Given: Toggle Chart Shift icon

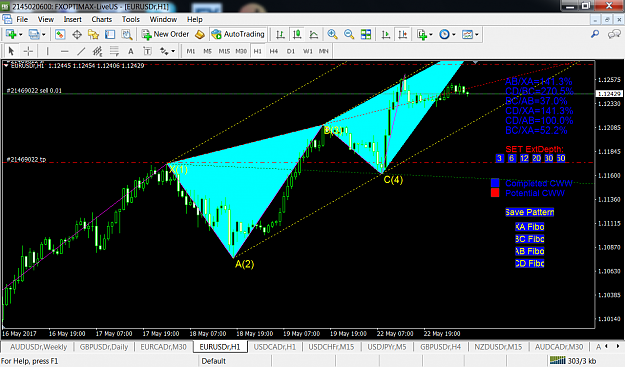Looking at the screenshot, I should click(x=403, y=35).
